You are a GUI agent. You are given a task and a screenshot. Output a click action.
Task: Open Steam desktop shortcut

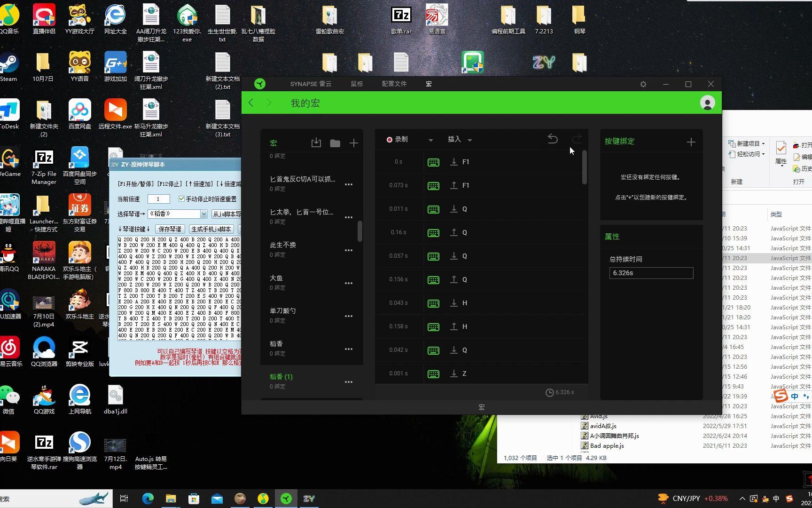[x=8, y=67]
